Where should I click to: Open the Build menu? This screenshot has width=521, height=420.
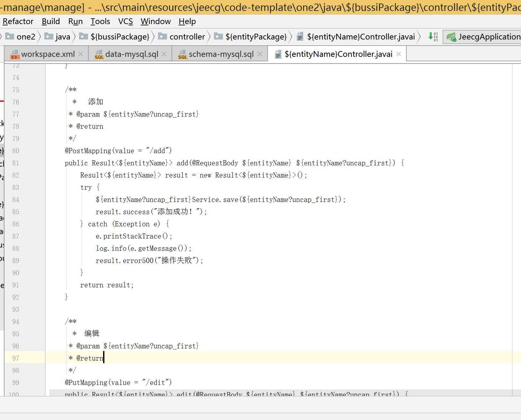[x=51, y=21]
